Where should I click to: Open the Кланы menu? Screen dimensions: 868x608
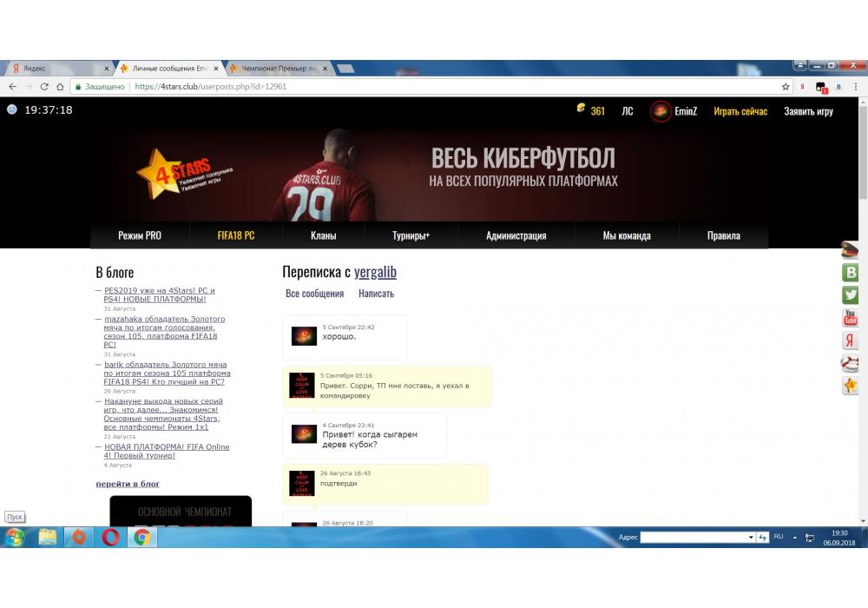(x=323, y=235)
